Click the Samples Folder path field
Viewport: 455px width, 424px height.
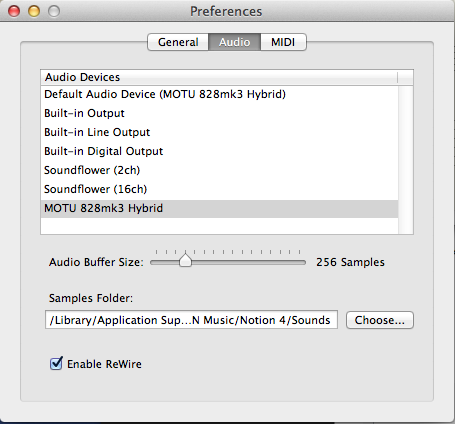(191, 320)
